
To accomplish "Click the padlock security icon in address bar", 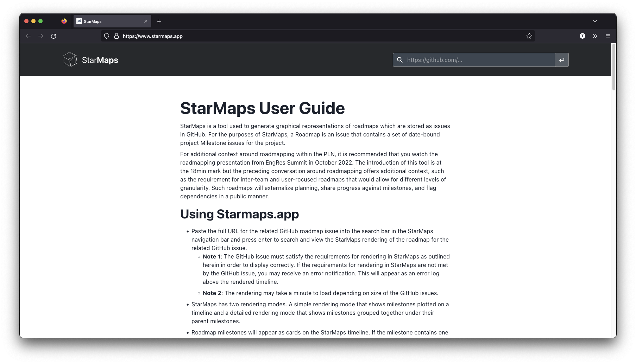I will [x=116, y=36].
